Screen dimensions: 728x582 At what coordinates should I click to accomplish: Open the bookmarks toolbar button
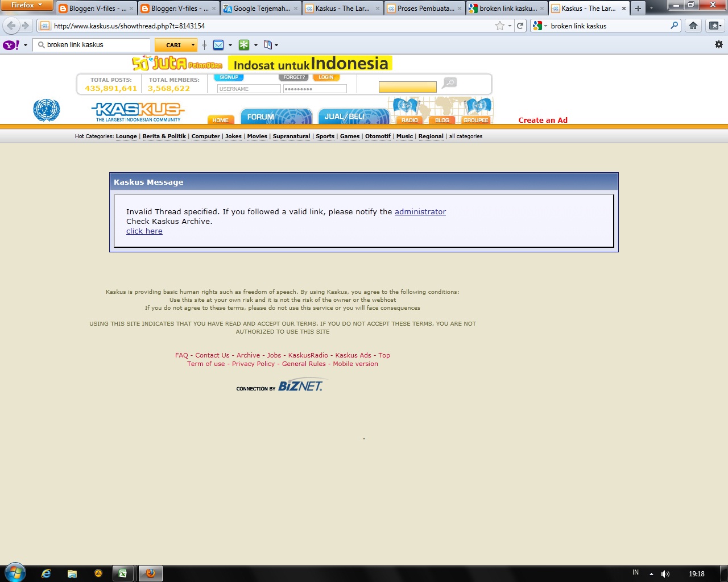click(x=715, y=26)
